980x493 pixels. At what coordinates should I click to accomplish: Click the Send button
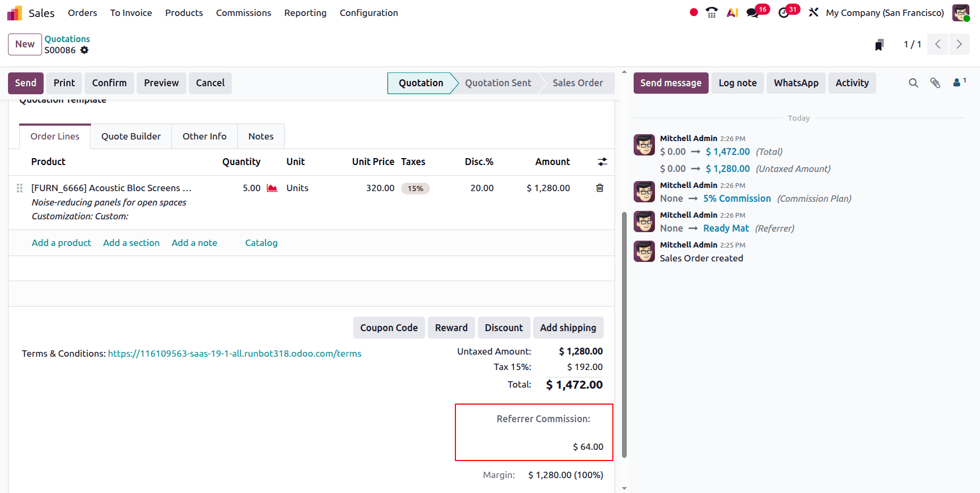(x=26, y=83)
